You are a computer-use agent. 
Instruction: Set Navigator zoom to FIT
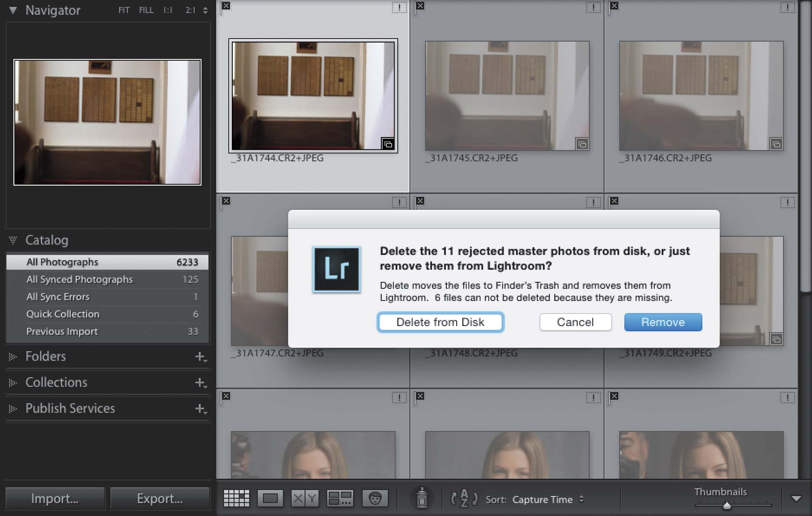[124, 10]
